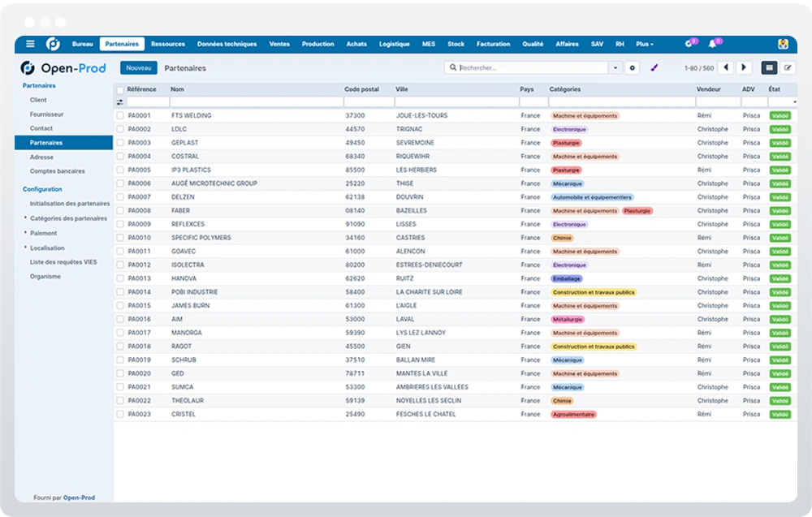Viewport: 812px width, 517px height.
Task: Open the hamburger menu icon
Action: pos(30,44)
